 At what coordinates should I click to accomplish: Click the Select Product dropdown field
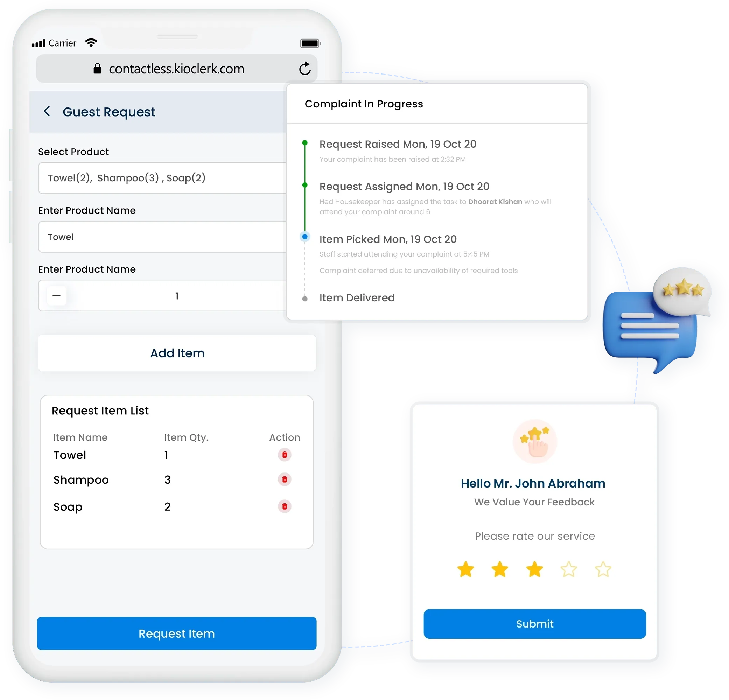pyautogui.click(x=176, y=177)
